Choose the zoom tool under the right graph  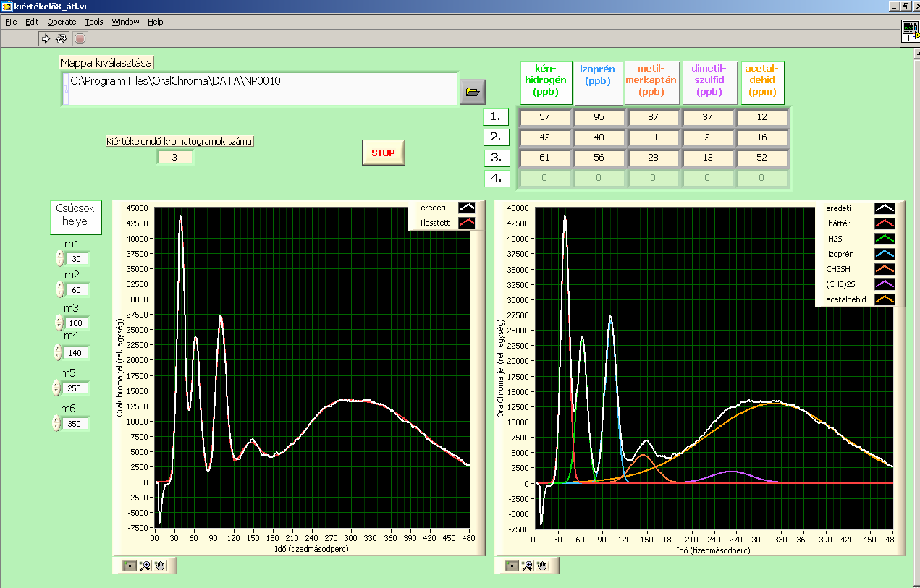526,566
